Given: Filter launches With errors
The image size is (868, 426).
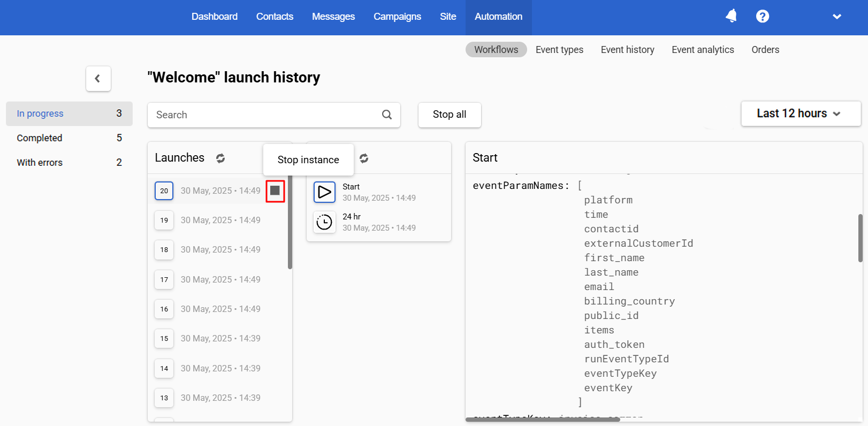Looking at the screenshot, I should 69,163.
